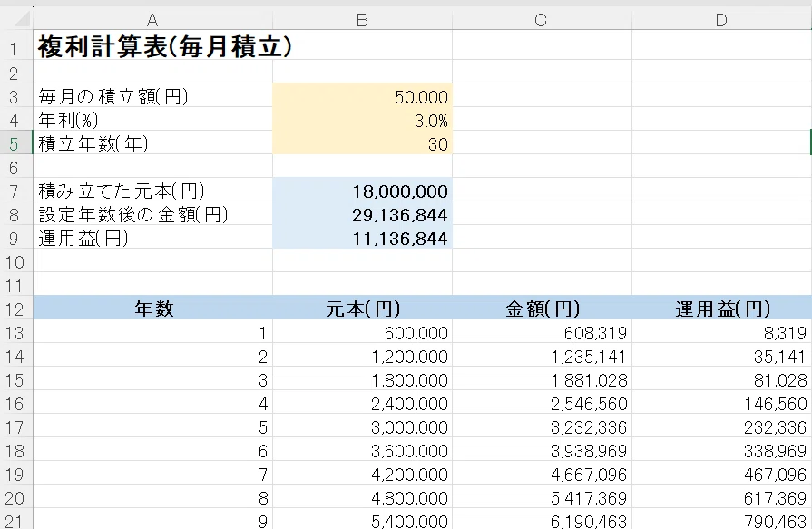Click the cell with profit 8,319
Viewport: 812px width, 529px height.
[x=722, y=331]
